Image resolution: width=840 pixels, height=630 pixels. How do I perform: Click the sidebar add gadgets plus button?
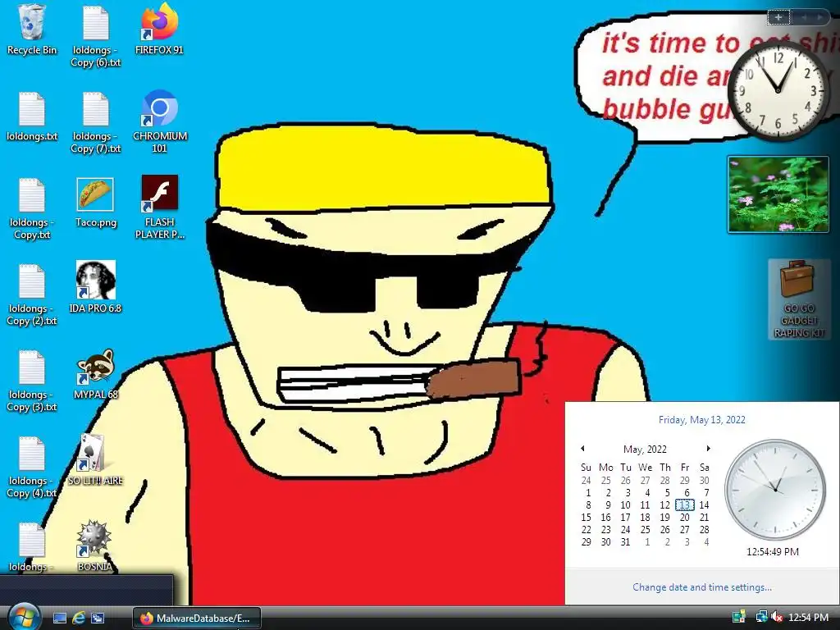778,17
